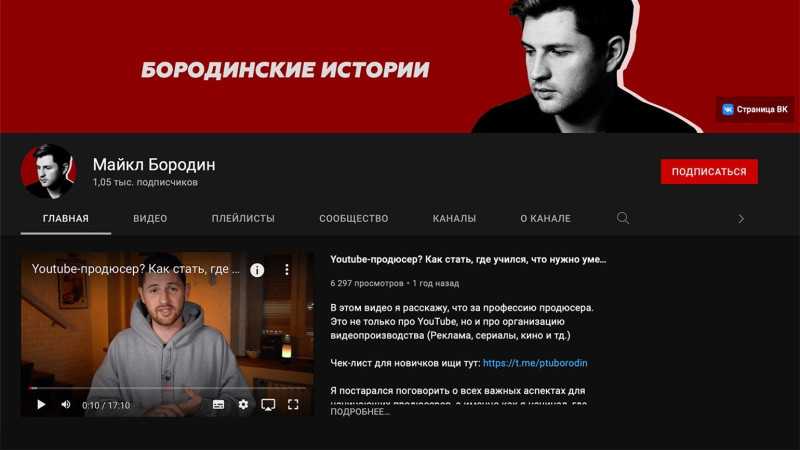Open the featured video title link
The width and height of the screenshot is (800, 450).
point(468,259)
